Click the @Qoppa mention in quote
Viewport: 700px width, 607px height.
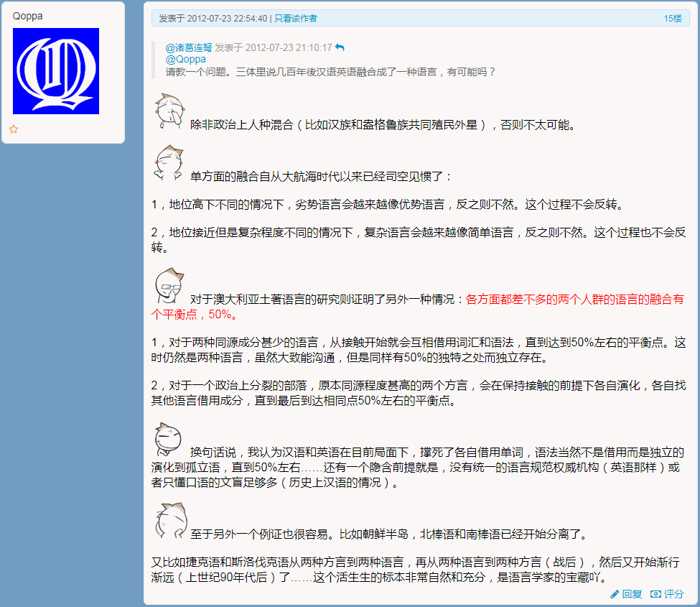186,60
